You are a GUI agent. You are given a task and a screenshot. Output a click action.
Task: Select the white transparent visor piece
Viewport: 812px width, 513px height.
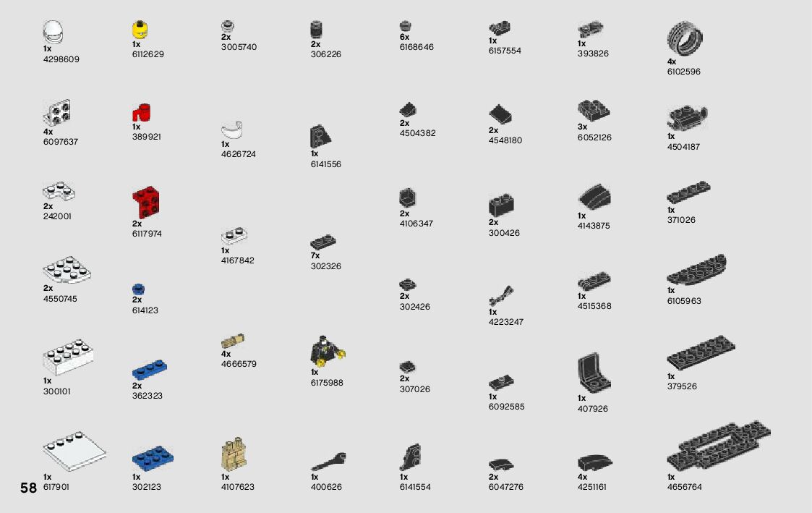click(233, 130)
